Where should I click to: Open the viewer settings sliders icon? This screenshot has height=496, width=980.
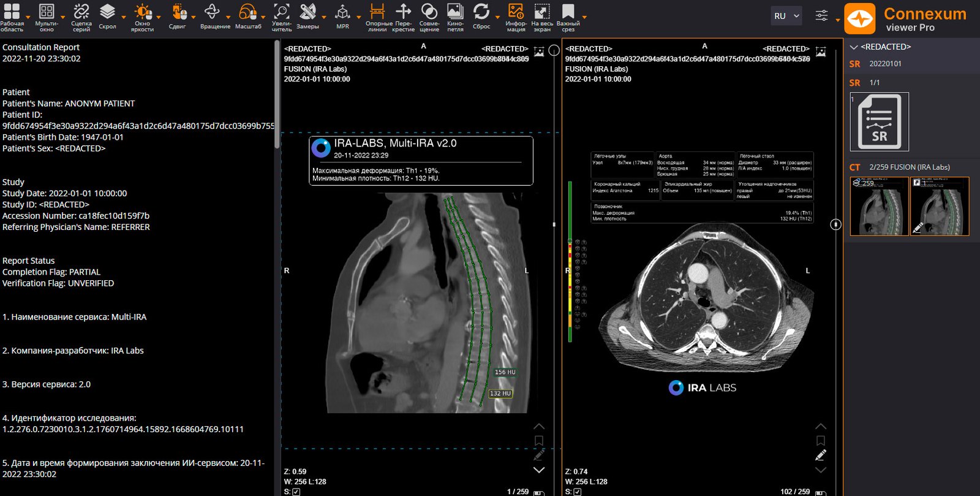point(821,16)
